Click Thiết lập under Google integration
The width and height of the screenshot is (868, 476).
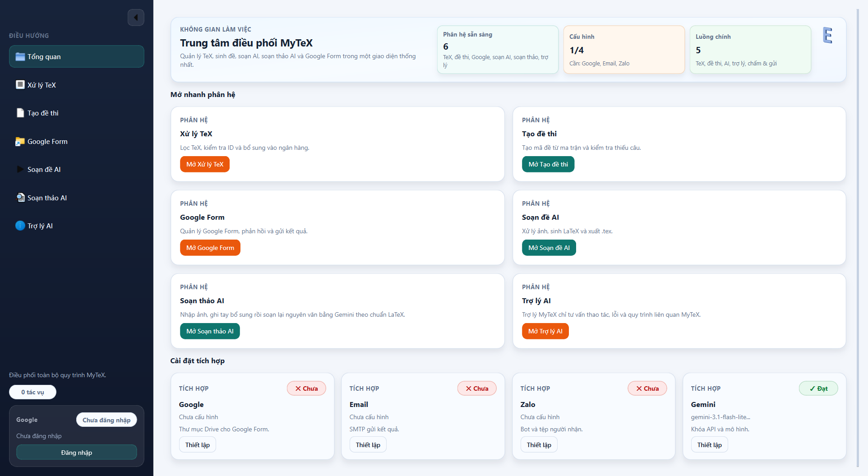coord(198,445)
